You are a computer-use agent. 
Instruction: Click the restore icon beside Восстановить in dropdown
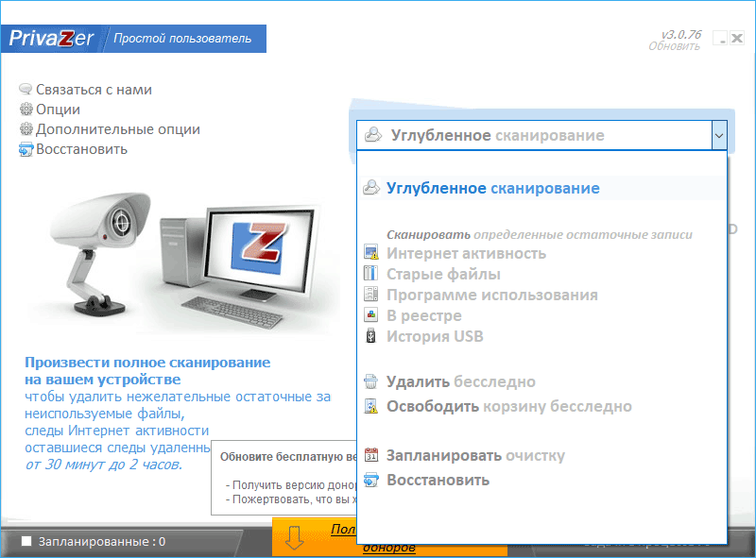coord(370,480)
